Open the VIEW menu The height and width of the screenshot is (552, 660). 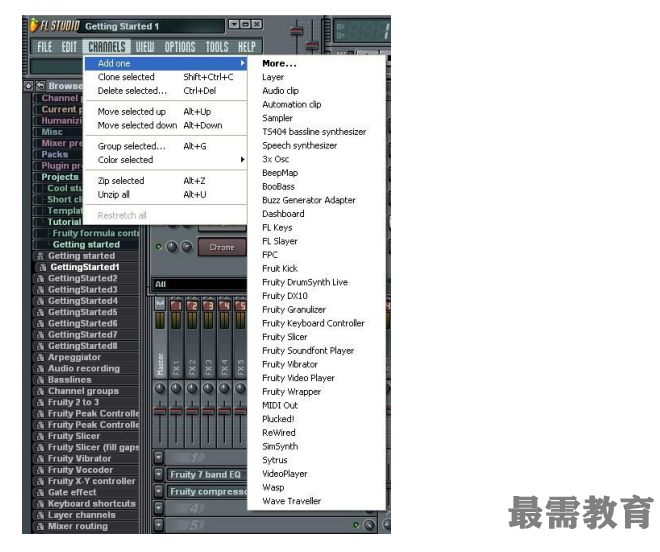pos(145,47)
